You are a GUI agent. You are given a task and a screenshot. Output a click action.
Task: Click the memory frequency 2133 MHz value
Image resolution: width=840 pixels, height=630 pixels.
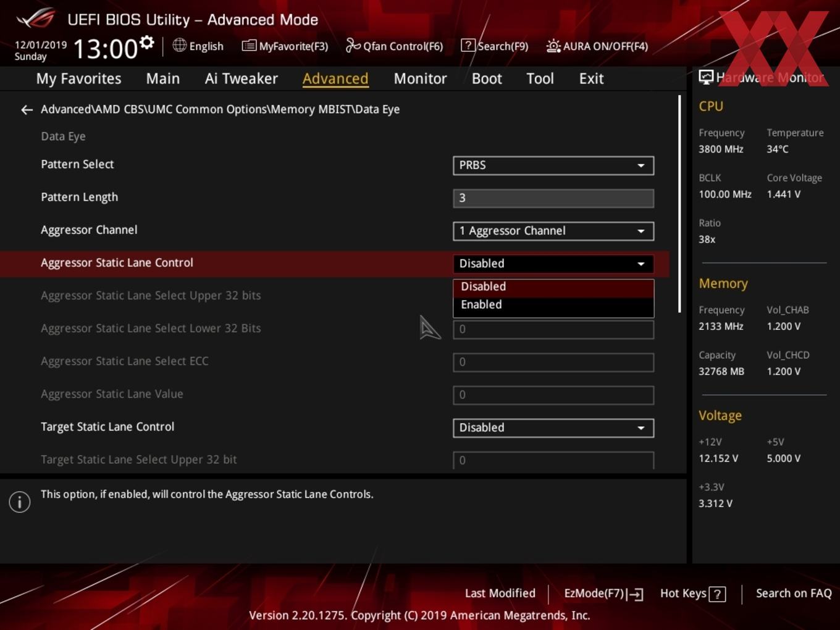click(721, 326)
